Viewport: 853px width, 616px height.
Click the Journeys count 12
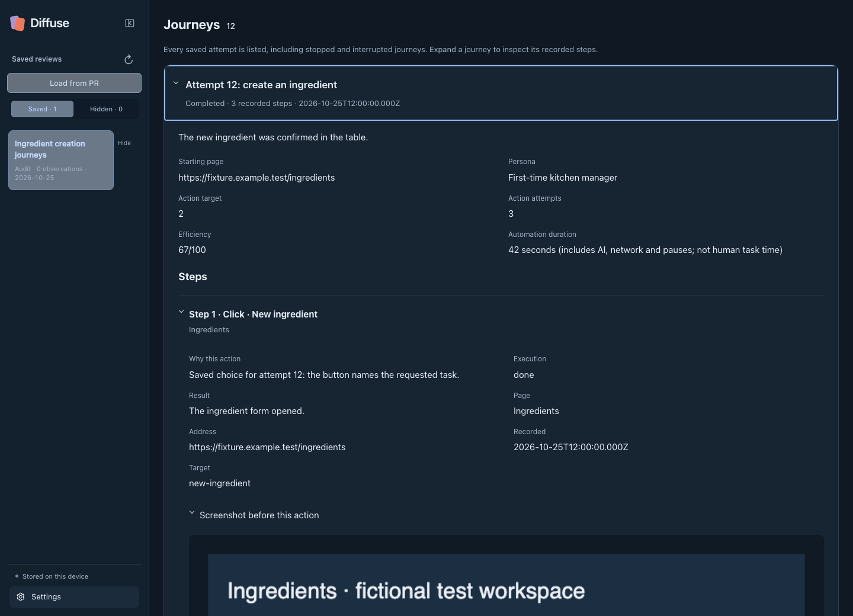(231, 26)
